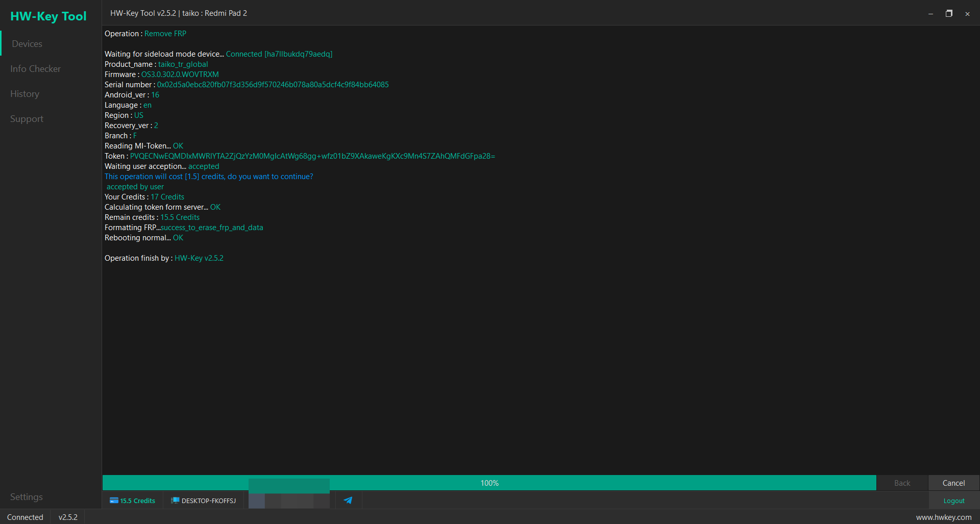The image size is (980, 524).
Task: Open the www.hwkey.com website link
Action: [944, 517]
